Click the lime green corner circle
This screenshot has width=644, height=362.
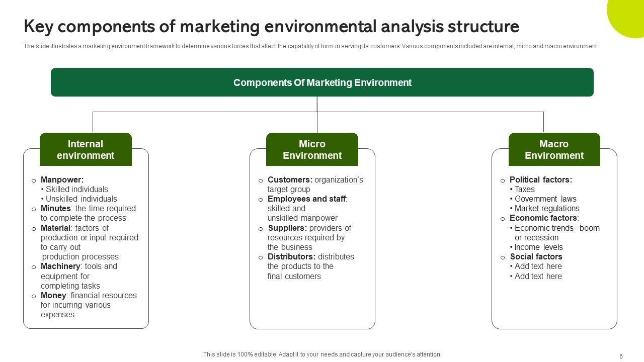[x=629, y=14]
